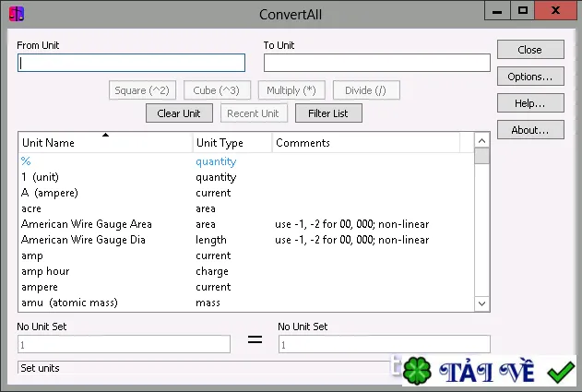The image size is (582, 392).
Task: Open the About dialog
Action: click(x=530, y=129)
